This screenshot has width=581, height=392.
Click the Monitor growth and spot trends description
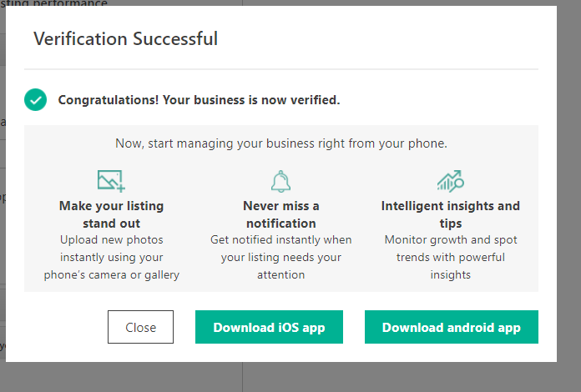coord(451,257)
